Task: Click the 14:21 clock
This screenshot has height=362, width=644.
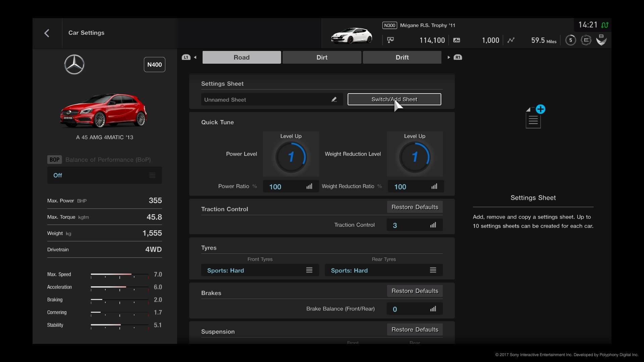Action: point(588,25)
